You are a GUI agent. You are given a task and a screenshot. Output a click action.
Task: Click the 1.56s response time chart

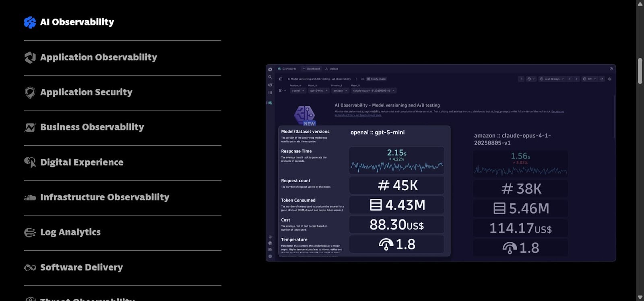520,164
